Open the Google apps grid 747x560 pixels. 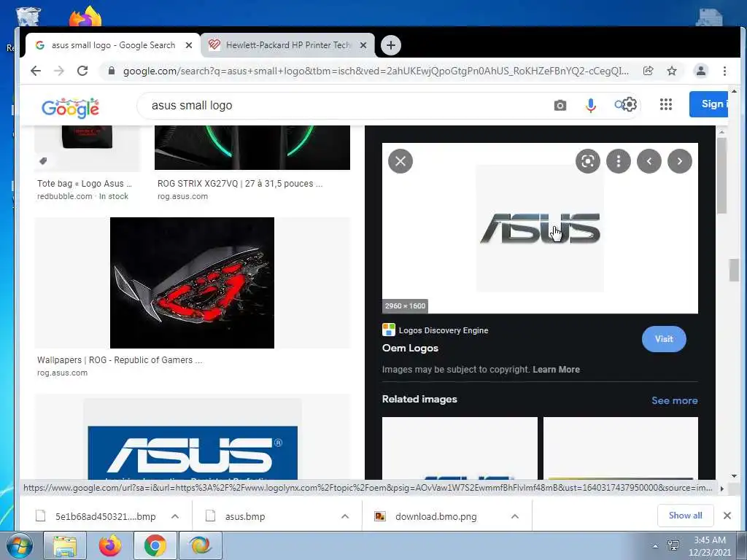(666, 104)
